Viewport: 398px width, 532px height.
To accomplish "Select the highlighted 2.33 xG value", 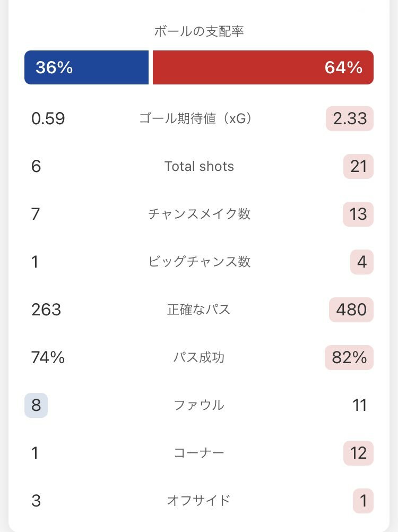I will (x=350, y=118).
